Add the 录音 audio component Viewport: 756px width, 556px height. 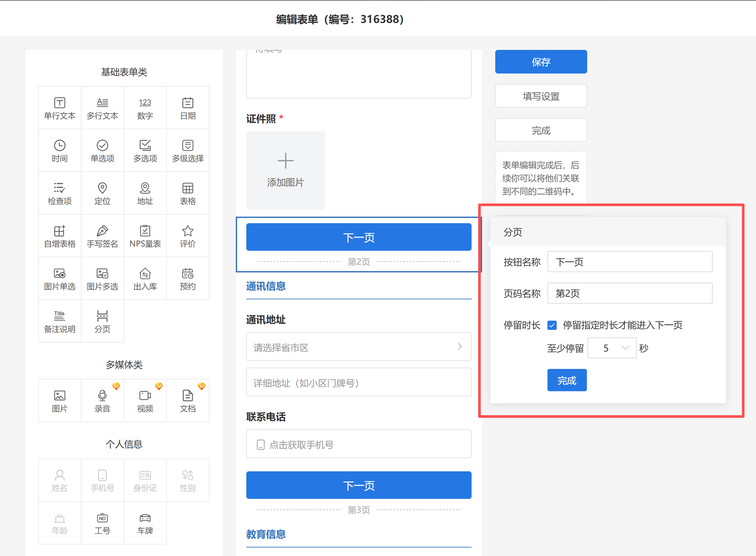click(x=102, y=401)
